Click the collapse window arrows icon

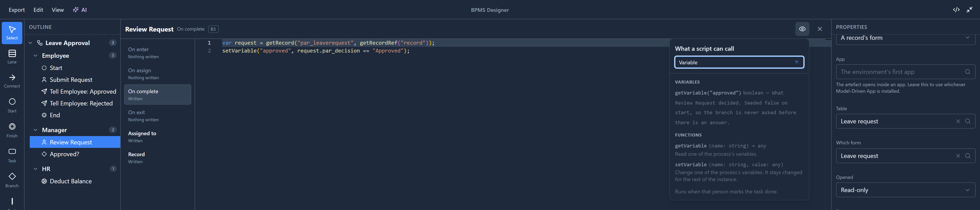pos(969,9)
